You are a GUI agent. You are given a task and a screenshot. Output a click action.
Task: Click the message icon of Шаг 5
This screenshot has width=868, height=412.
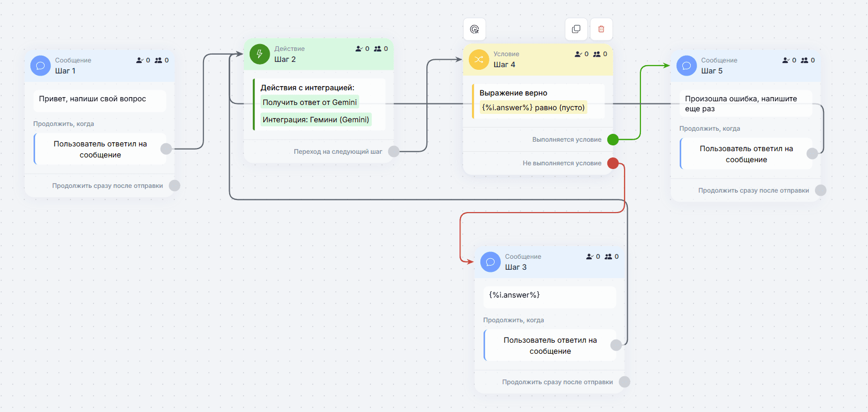687,66
